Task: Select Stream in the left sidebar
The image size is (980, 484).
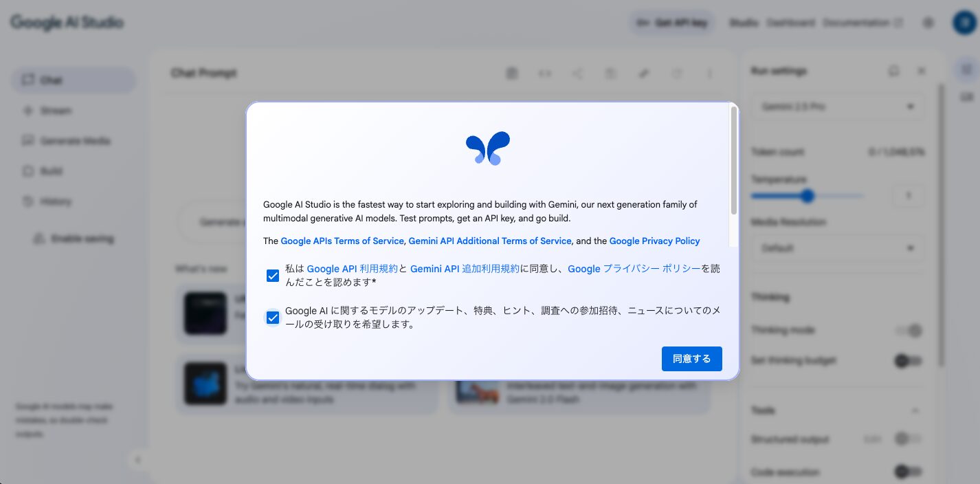Action: (x=74, y=111)
